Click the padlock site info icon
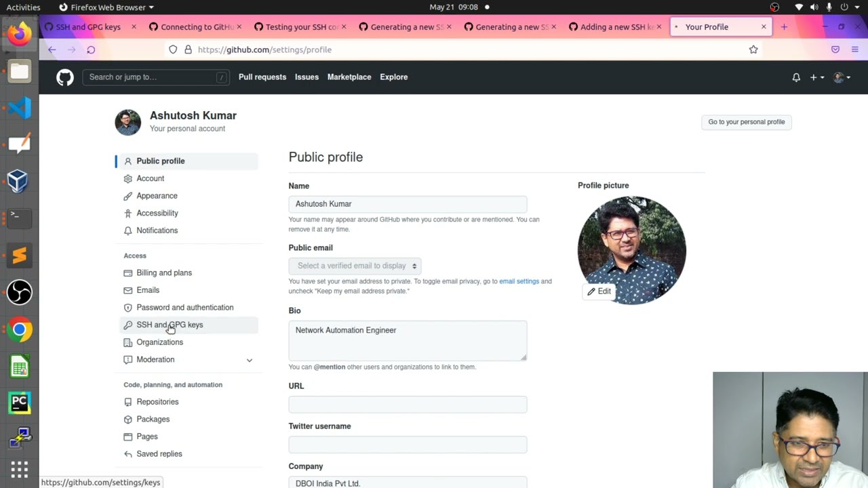 (188, 49)
